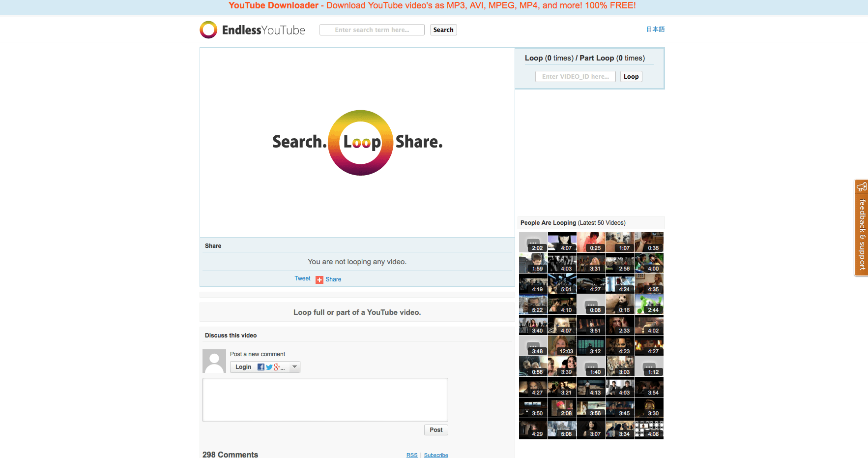Open the video thumbnail labeled 4:10
Image resolution: width=868 pixels, height=458 pixels.
tap(562, 304)
